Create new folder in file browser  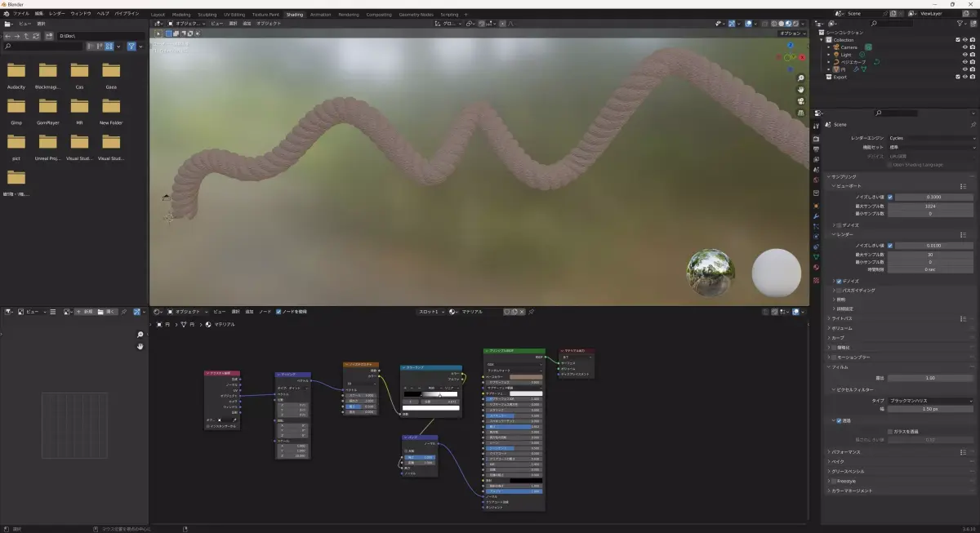[49, 36]
